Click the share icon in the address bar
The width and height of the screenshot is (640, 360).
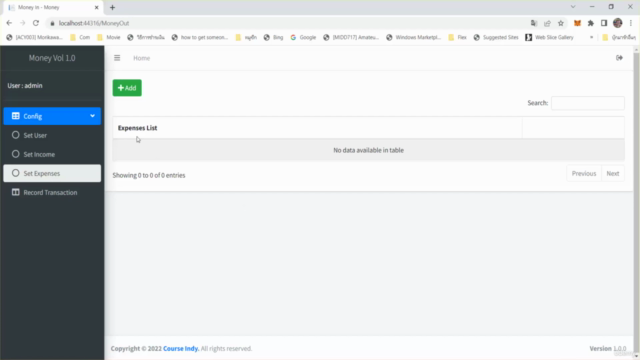547,23
